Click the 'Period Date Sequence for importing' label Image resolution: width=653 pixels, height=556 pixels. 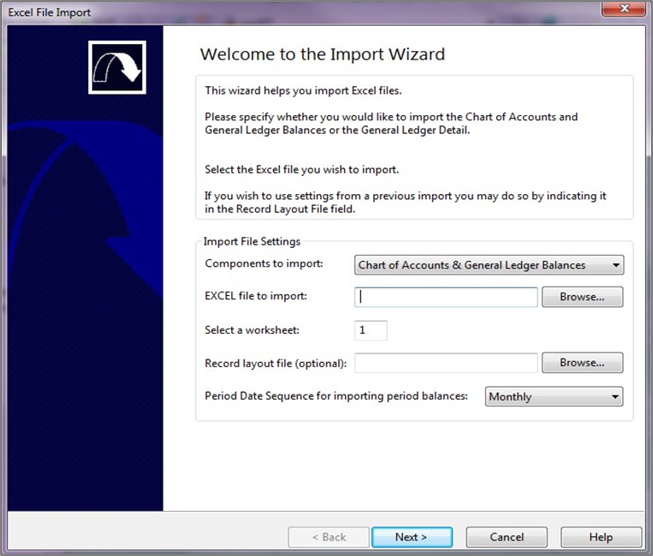336,396
